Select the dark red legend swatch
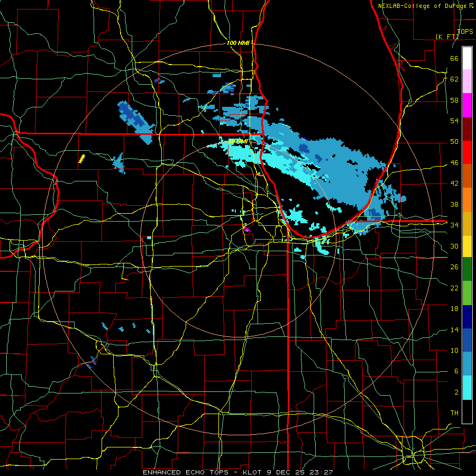The width and height of the screenshot is (476, 476). [467, 129]
